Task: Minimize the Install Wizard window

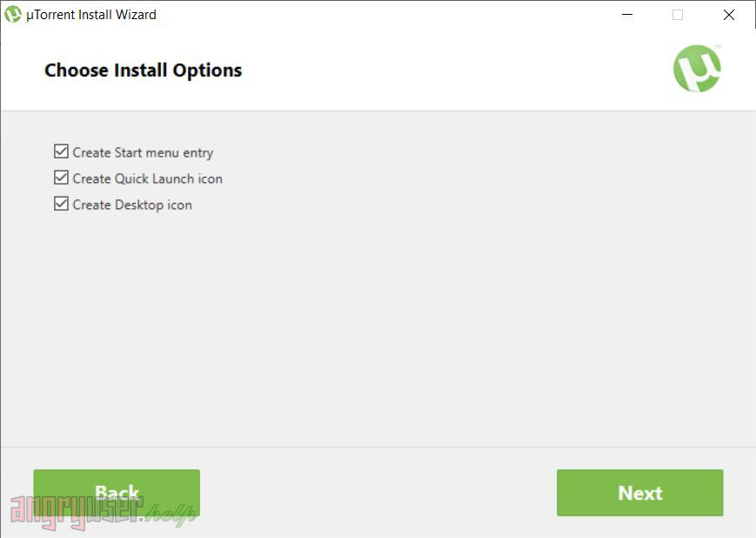Action: pyautogui.click(x=627, y=15)
